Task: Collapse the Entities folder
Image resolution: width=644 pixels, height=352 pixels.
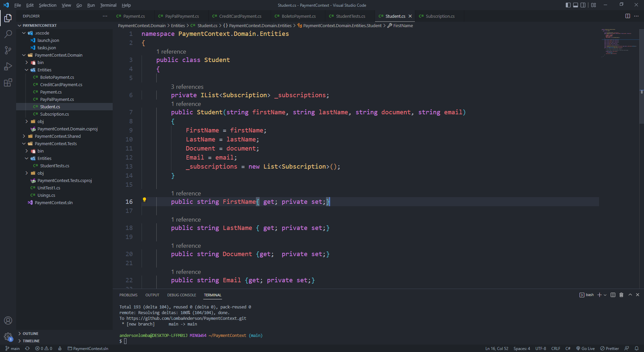Action: 44,70
